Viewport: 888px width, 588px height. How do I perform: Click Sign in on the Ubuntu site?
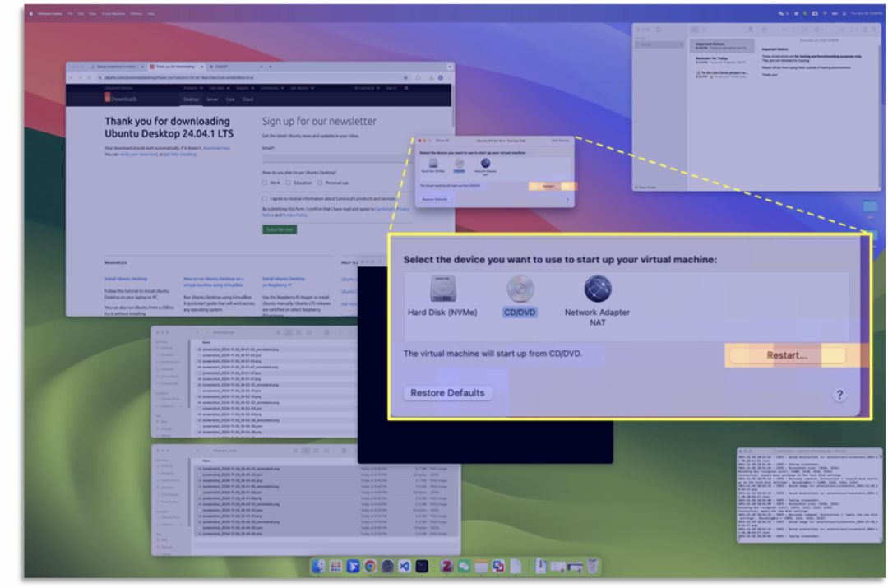[x=391, y=88]
